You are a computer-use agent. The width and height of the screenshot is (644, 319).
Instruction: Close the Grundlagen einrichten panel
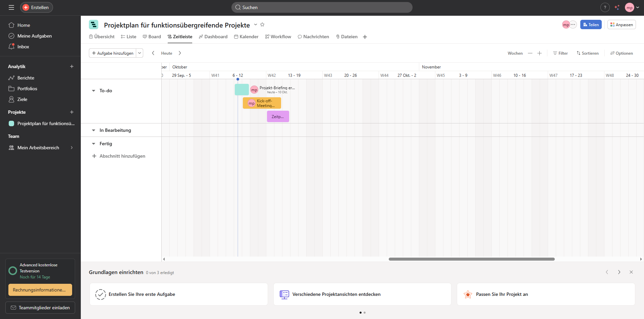pyautogui.click(x=631, y=272)
